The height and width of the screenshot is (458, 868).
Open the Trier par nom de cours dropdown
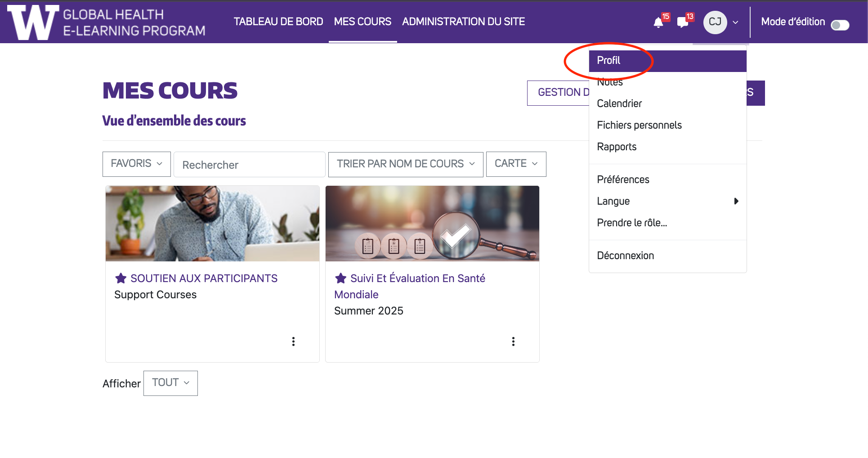[x=405, y=164]
